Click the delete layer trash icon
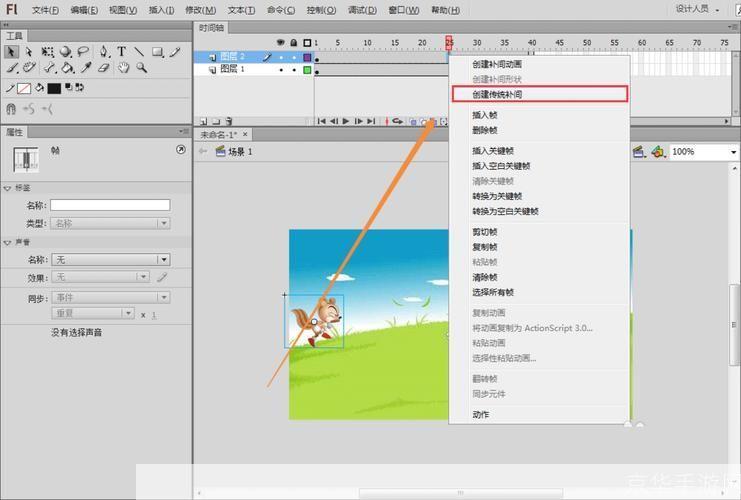Screen dimensions: 741x500 pos(229,121)
